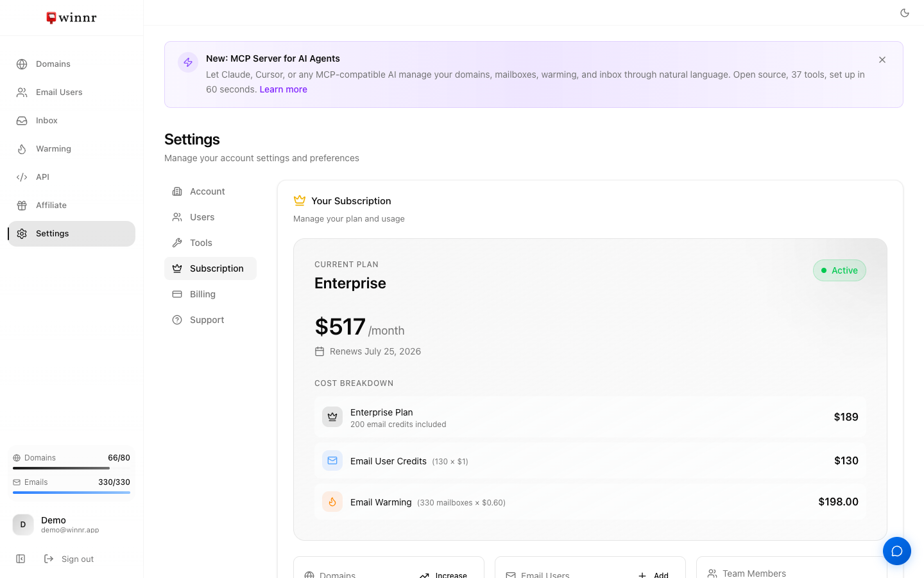The image size is (924, 578).
Task: Click the Tools wrench icon
Action: click(x=177, y=243)
